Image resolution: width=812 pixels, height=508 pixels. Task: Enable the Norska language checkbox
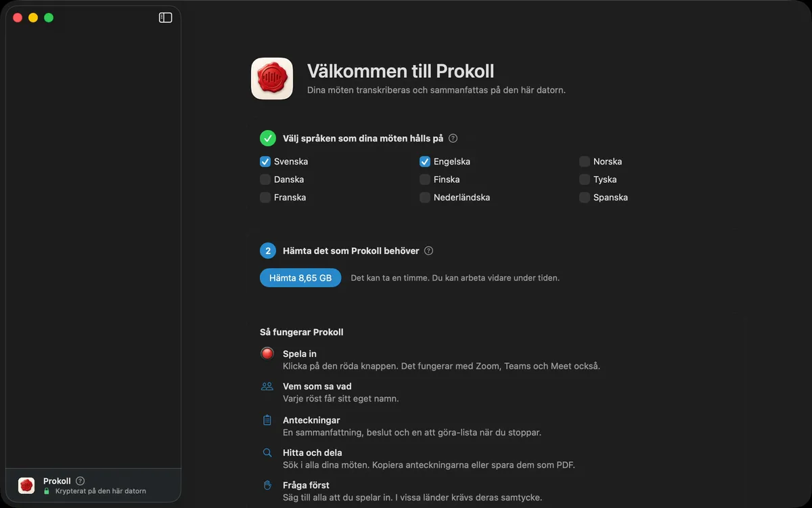click(x=585, y=162)
